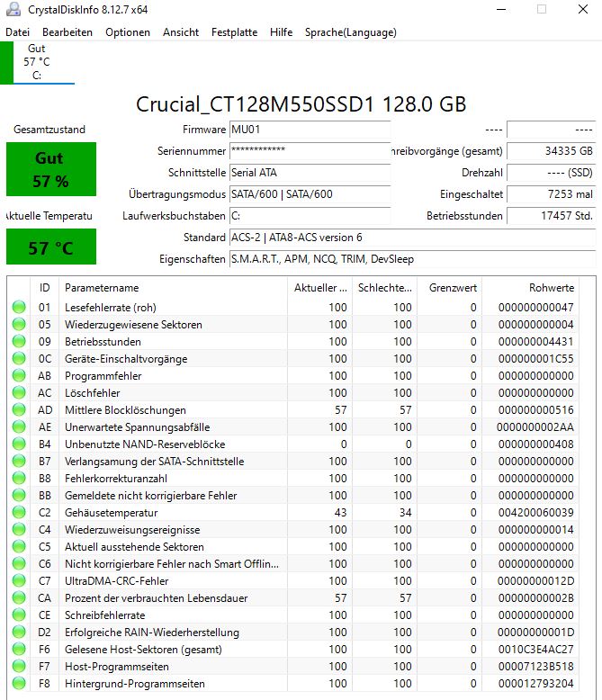
Task: Click the Parametername column header
Action: pos(173,288)
